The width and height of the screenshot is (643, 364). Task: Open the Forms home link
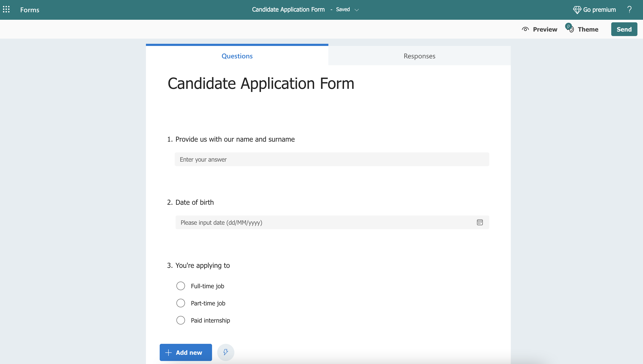[30, 10]
